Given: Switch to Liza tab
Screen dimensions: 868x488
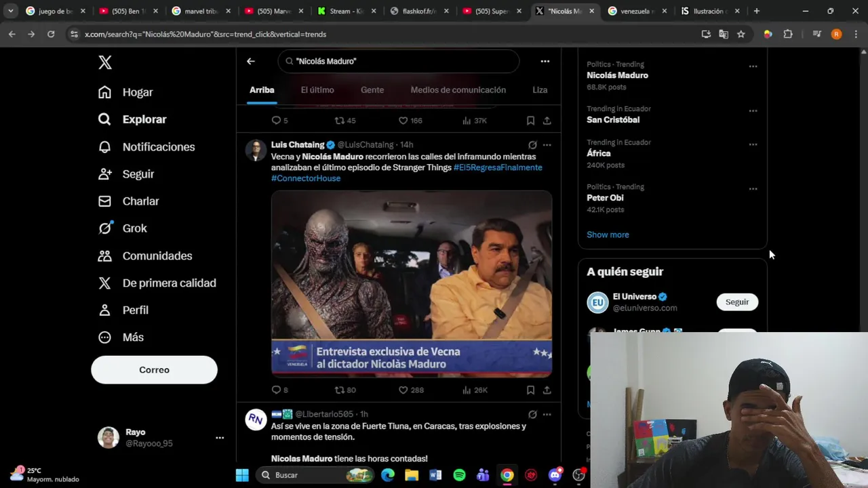Looking at the screenshot, I should pos(540,89).
